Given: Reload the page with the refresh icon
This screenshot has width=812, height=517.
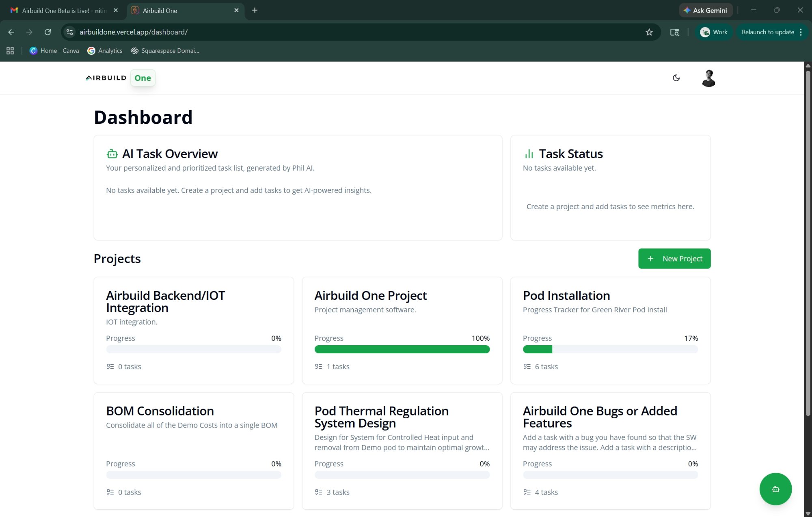Looking at the screenshot, I should tap(48, 32).
